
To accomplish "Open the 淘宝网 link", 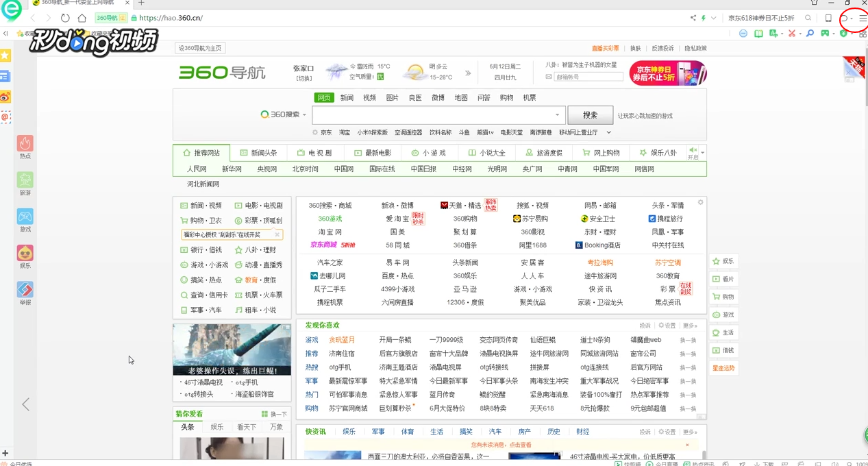I will point(330,232).
